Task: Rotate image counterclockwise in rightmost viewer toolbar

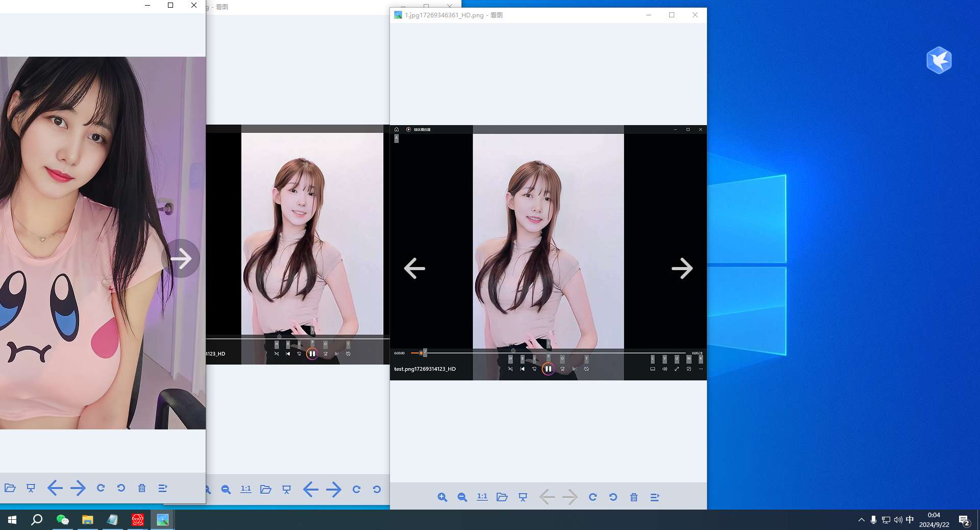Action: click(x=613, y=497)
